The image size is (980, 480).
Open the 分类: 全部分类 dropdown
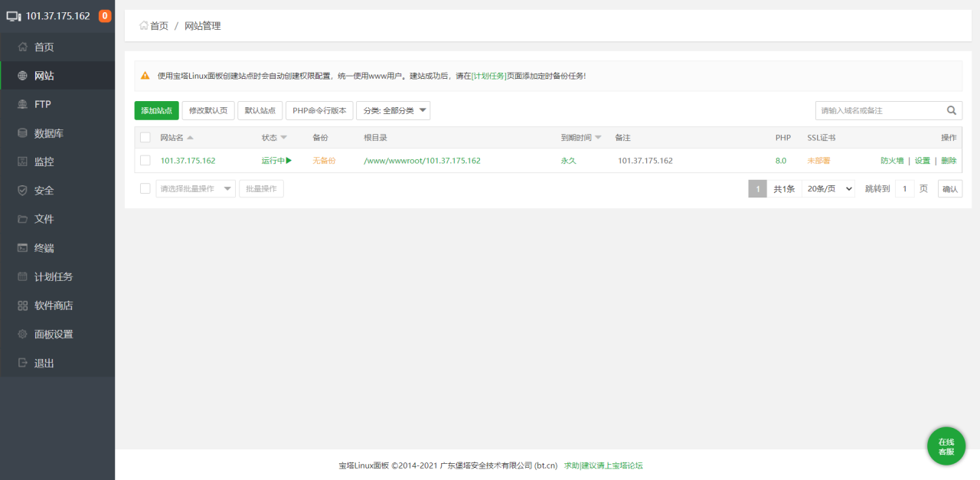pos(394,110)
